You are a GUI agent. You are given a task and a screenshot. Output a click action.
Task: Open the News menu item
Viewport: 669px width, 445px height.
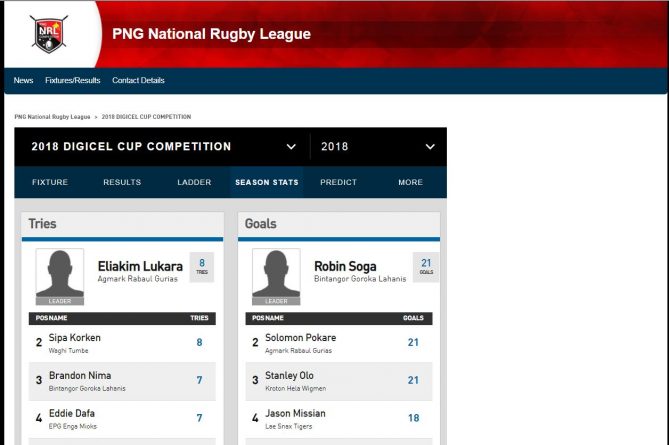click(23, 81)
